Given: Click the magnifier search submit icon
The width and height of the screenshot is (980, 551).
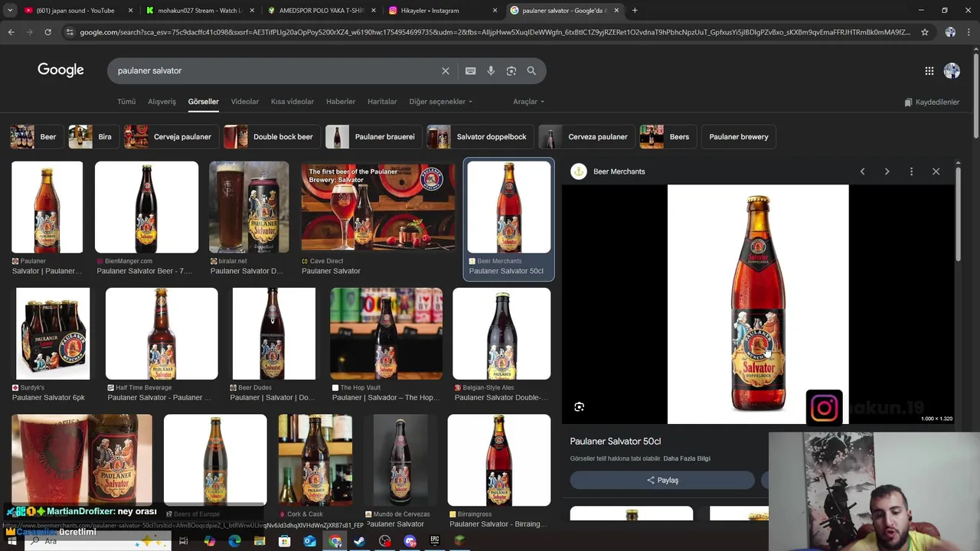Looking at the screenshot, I should click(x=531, y=70).
